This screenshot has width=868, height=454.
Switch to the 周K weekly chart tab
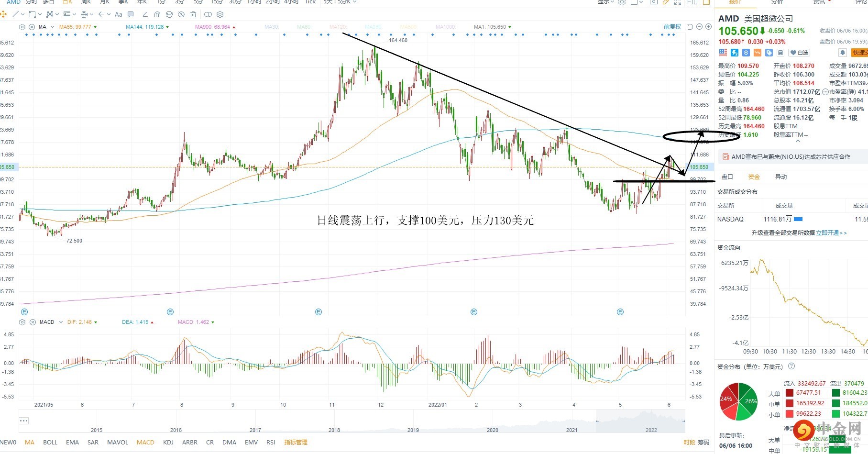[86, 2]
